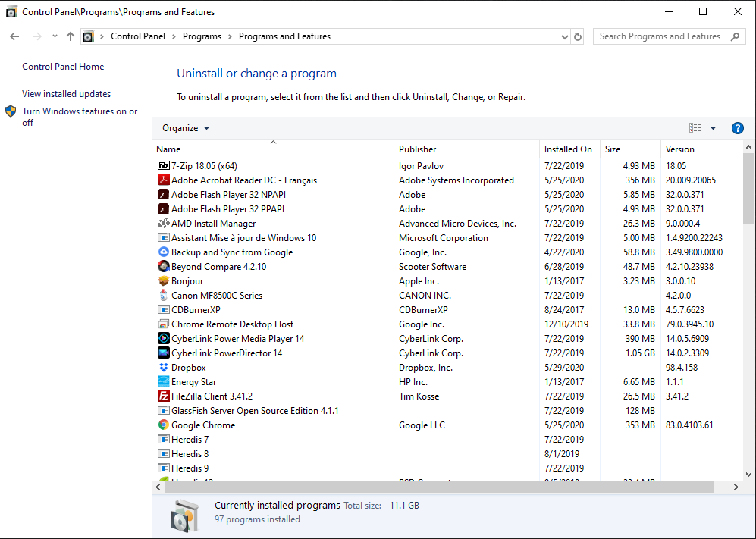Sort by the Size column header
Viewport: 756px width, 539px height.
[630, 149]
